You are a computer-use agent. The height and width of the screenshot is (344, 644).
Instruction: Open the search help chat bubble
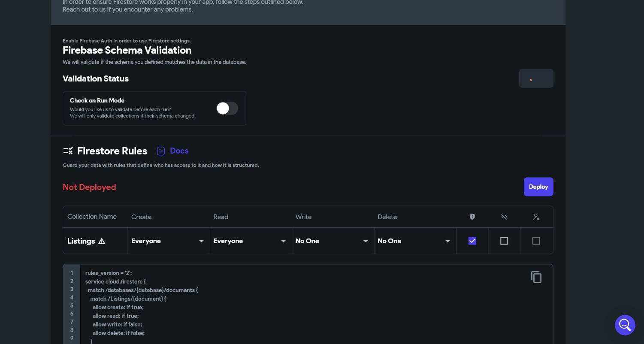pos(625,325)
